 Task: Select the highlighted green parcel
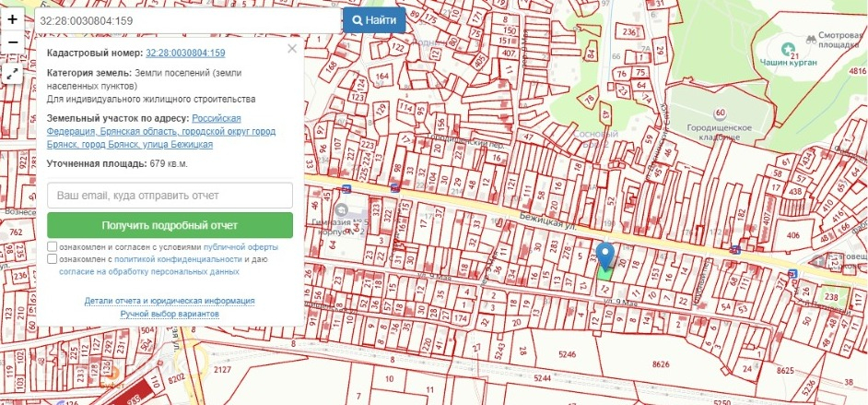pyautogui.click(x=604, y=274)
